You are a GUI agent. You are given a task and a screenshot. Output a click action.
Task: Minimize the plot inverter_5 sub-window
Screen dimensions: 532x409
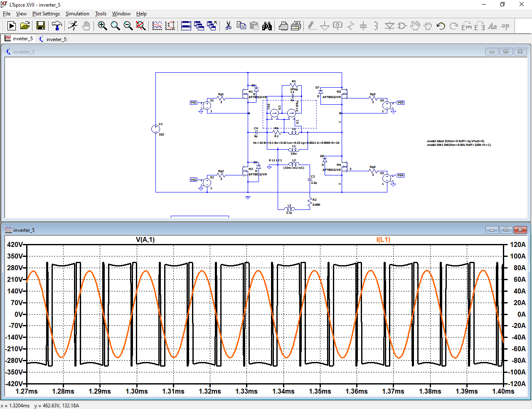492,230
